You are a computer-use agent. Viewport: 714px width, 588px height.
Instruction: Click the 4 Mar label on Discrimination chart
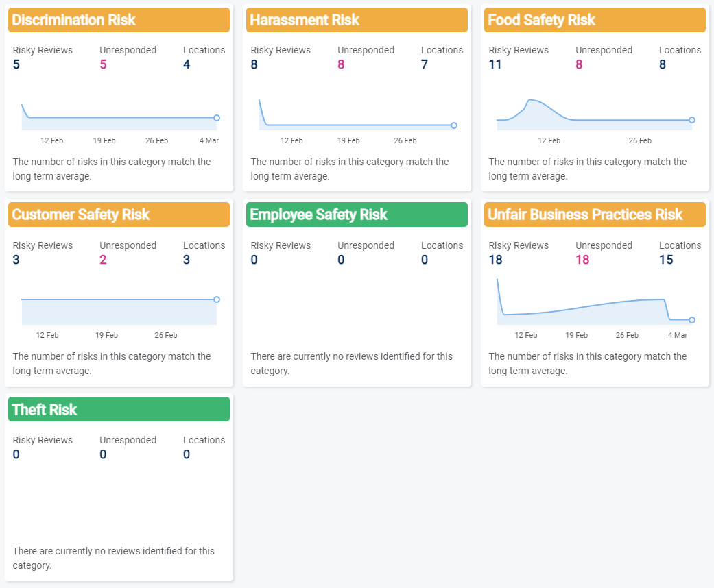click(x=209, y=140)
